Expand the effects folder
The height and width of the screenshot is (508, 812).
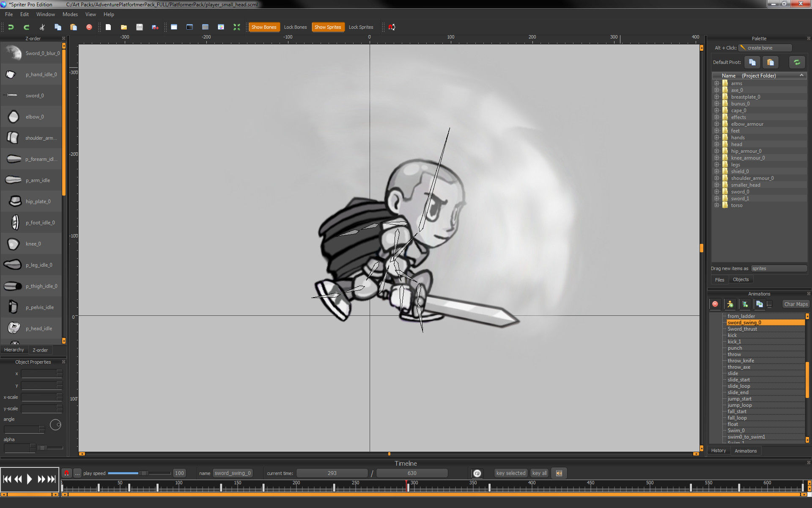(x=717, y=117)
